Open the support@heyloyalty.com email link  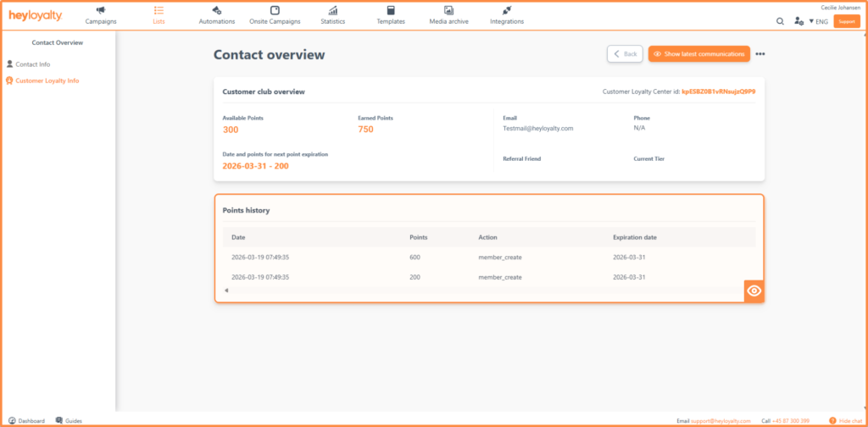click(721, 421)
